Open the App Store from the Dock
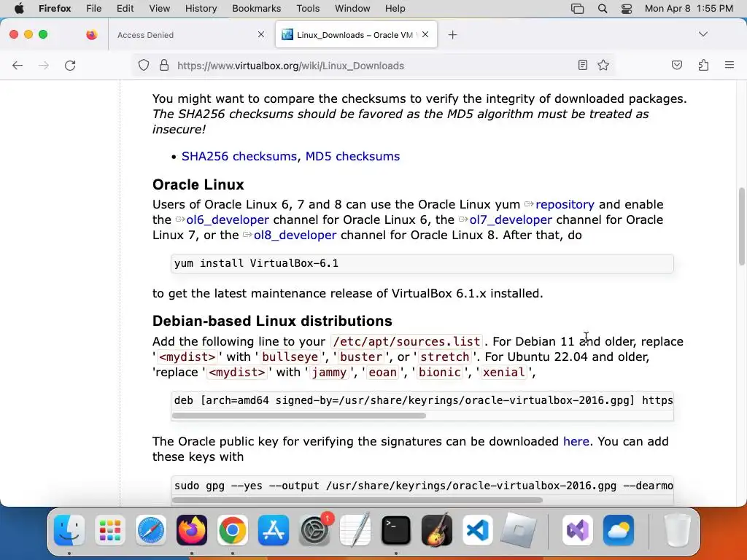747x560 pixels. click(x=274, y=530)
